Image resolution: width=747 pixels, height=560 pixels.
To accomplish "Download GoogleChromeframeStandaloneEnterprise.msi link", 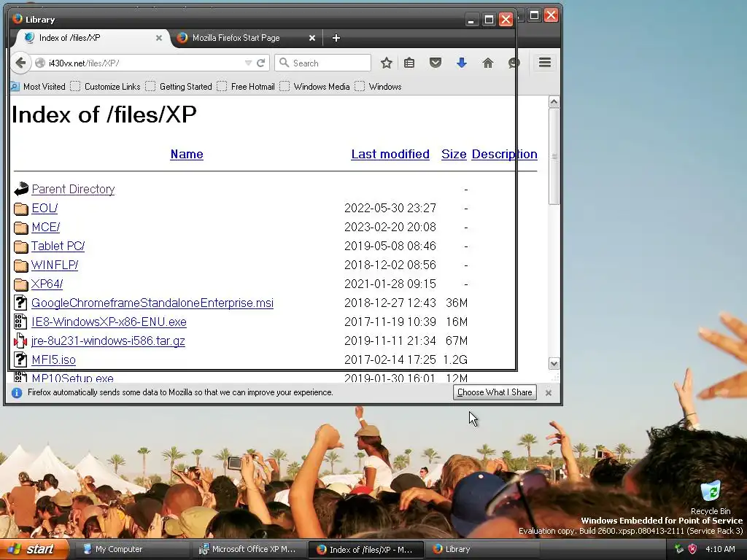I will [x=152, y=303].
